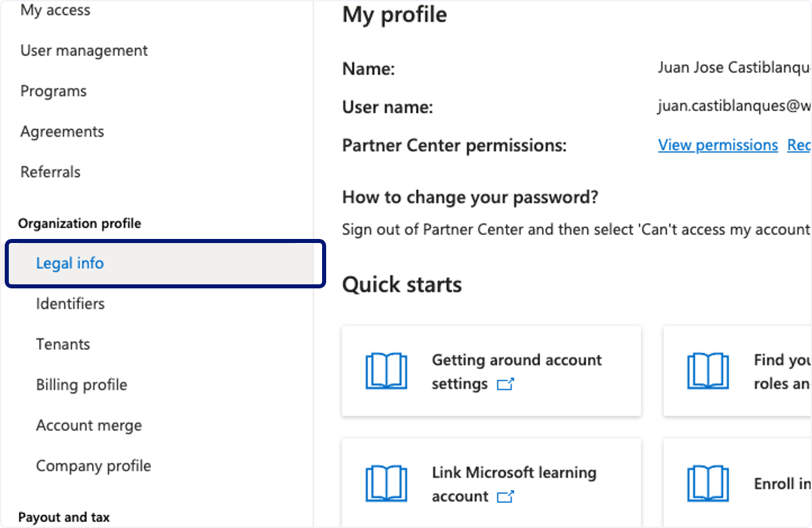Click the 'User name:' label
This screenshot has height=528, width=812.
click(x=387, y=107)
